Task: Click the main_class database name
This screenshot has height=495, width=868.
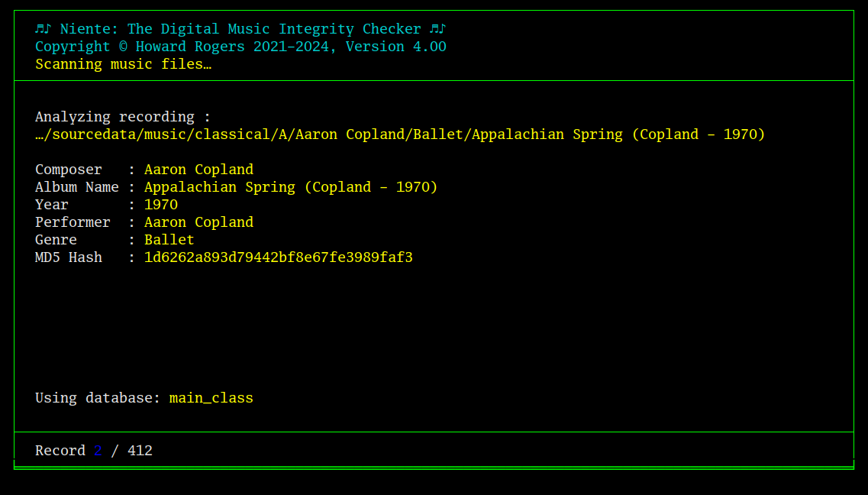Action: click(x=211, y=398)
